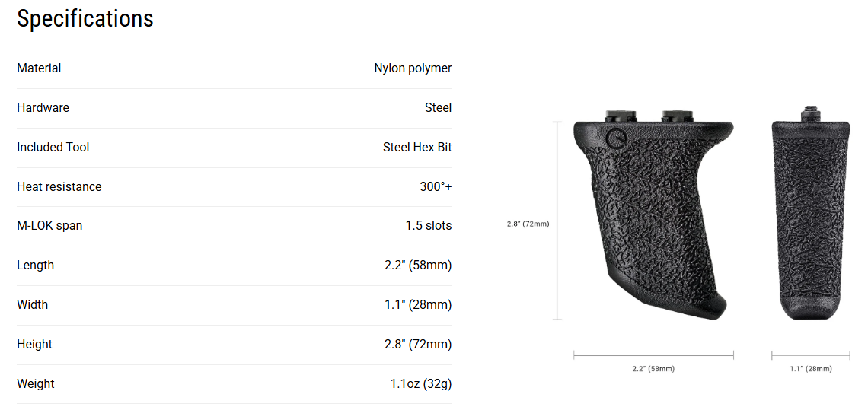The image size is (868, 407).
Task: Click the 1.1" (28mm) dimension label under image
Action: [x=810, y=369]
